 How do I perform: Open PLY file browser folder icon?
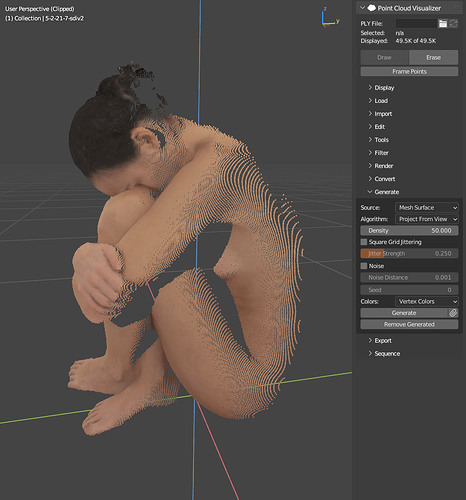click(442, 23)
